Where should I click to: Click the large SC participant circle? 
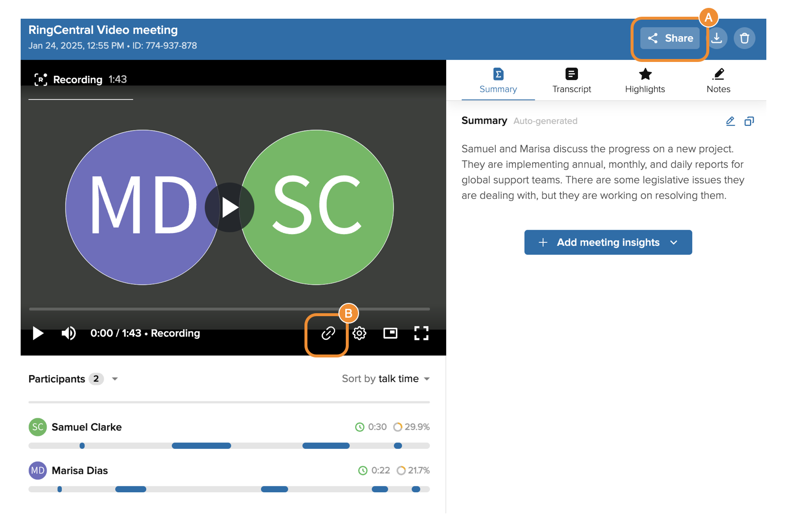pyautogui.click(x=316, y=207)
